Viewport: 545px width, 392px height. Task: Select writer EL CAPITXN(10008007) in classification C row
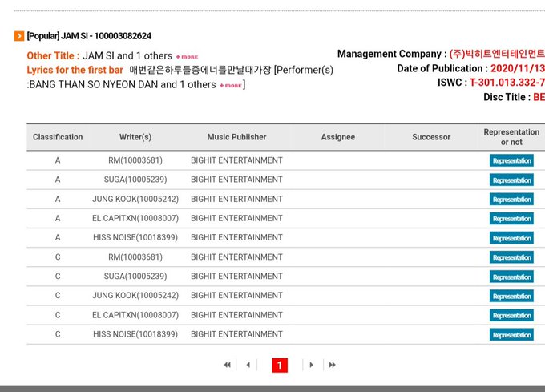tap(135, 315)
